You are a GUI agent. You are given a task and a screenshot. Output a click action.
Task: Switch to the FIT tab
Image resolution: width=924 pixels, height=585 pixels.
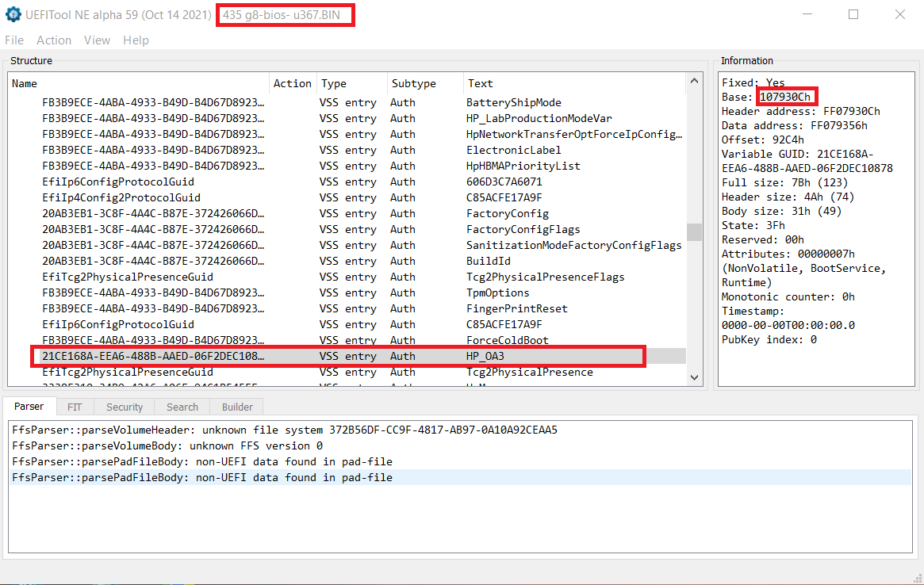[75, 407]
